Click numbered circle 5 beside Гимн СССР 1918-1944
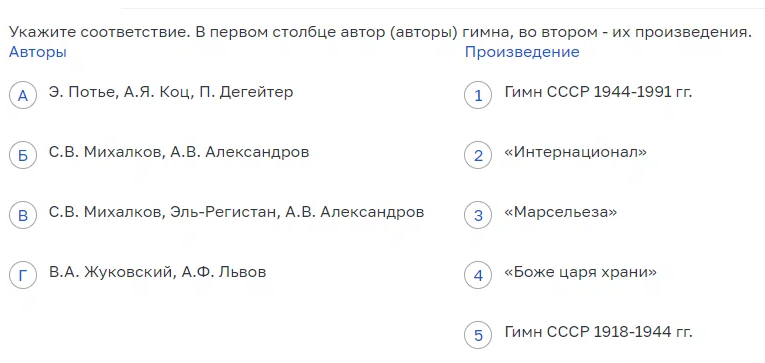Image resolution: width=765 pixels, height=363 pixels. click(x=478, y=335)
